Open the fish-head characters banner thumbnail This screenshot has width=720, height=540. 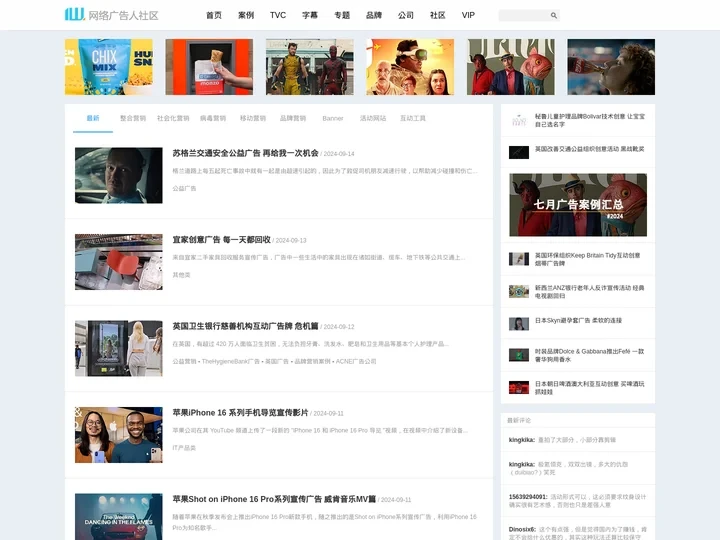511,67
